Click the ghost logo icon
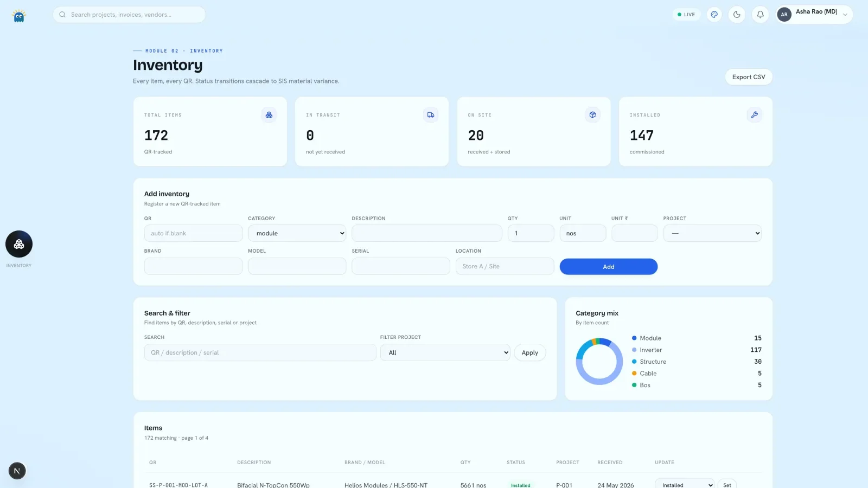This screenshot has height=488, width=868. [19, 16]
